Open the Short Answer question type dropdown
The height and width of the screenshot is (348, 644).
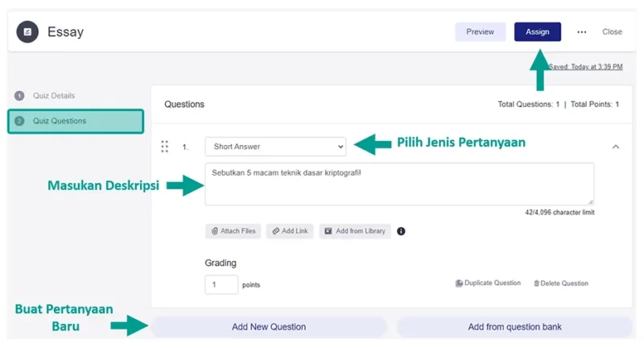click(x=275, y=147)
